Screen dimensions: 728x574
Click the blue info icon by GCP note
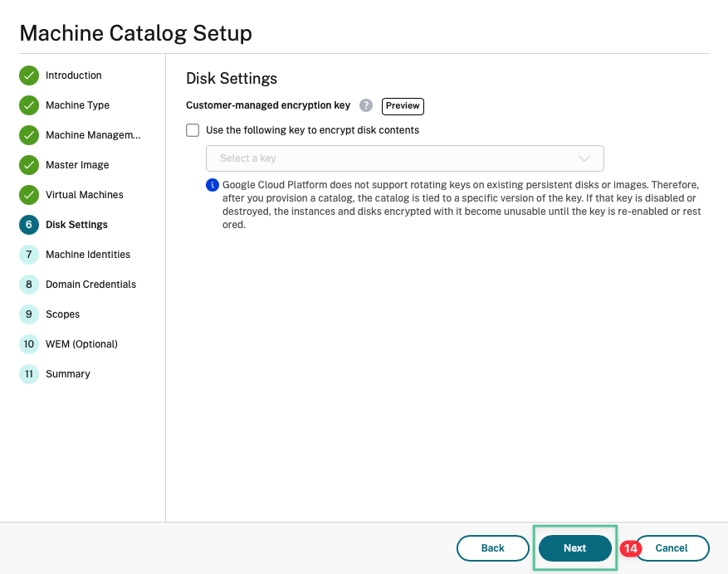213,184
